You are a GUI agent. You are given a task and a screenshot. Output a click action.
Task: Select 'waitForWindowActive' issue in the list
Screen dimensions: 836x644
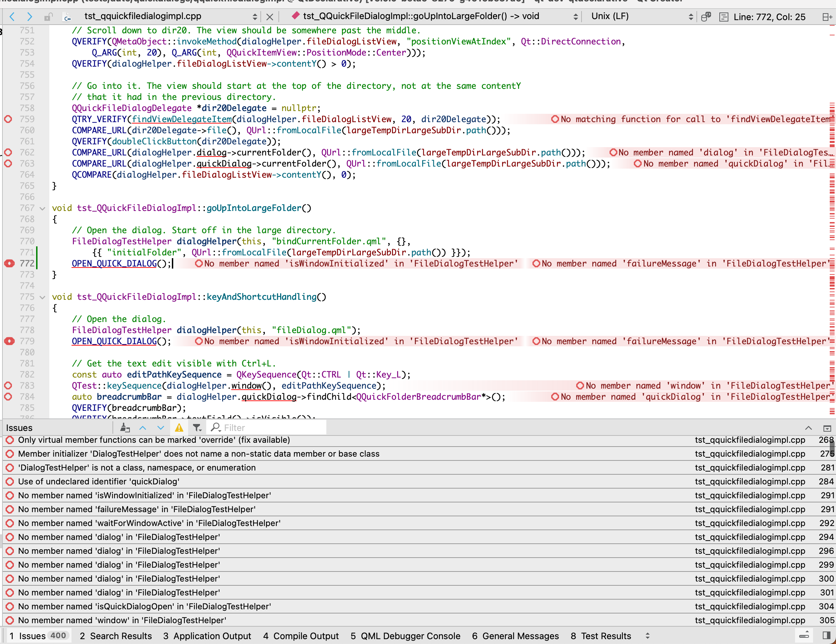tap(149, 523)
